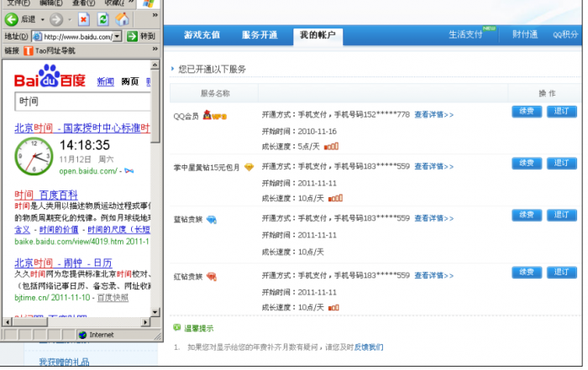Click growth level bars in 掌中星黄钻 row
588x370 pixels.
(335, 198)
